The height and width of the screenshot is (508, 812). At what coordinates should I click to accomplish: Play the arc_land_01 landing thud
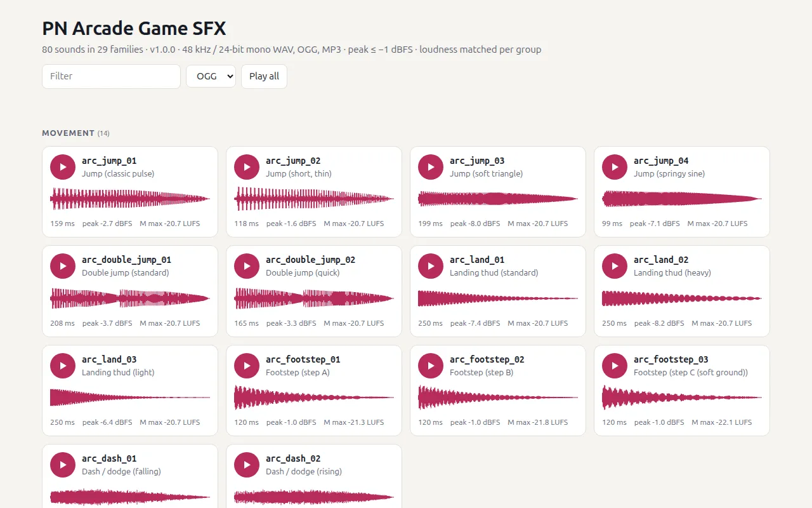pyautogui.click(x=431, y=266)
